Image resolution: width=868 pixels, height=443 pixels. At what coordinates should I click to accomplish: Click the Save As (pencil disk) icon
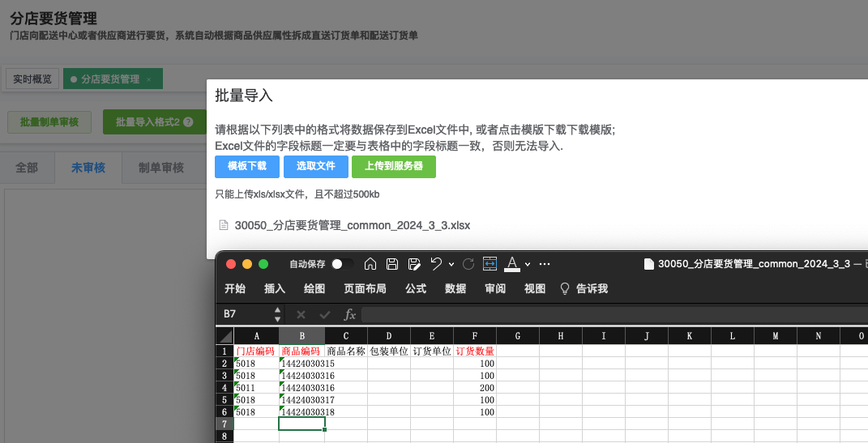coord(414,264)
